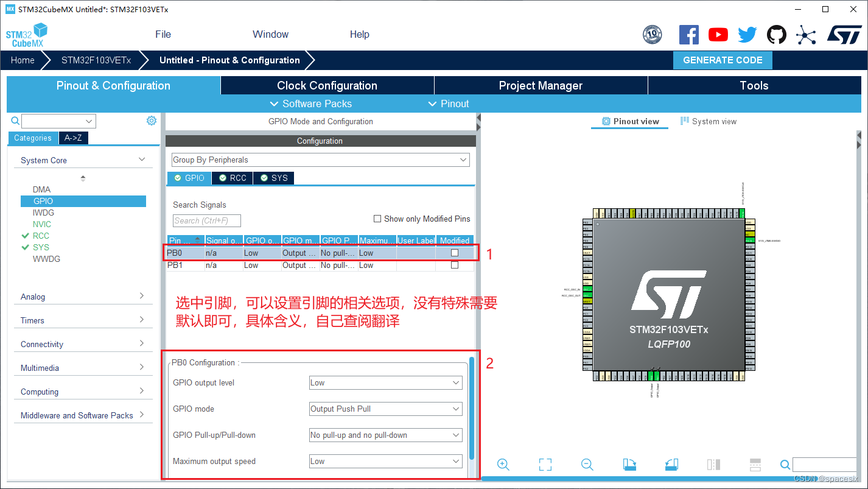Click the peripheral search magnifier icon

point(15,121)
